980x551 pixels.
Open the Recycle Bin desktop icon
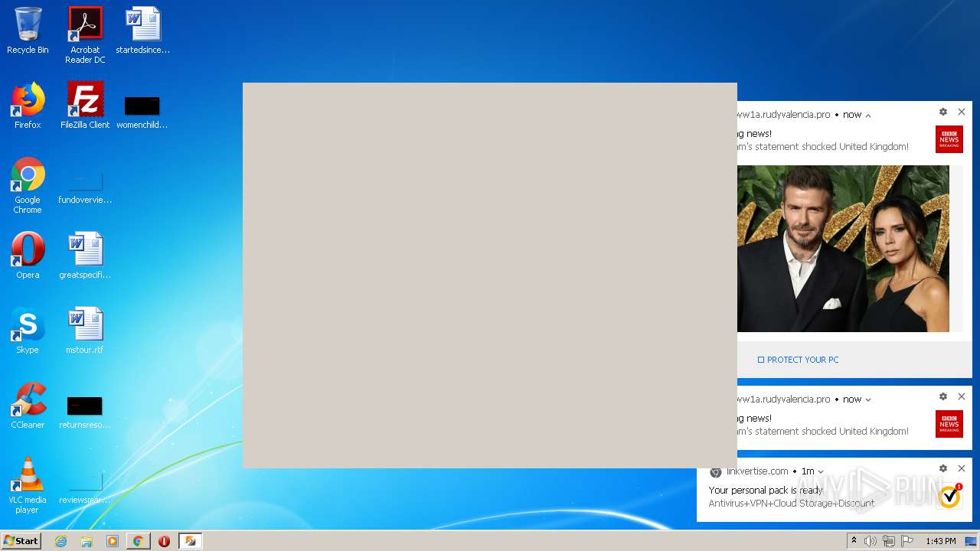[x=28, y=31]
